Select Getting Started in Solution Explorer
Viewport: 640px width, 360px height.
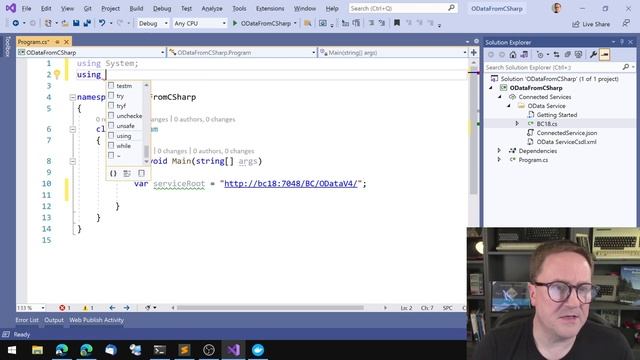556,115
